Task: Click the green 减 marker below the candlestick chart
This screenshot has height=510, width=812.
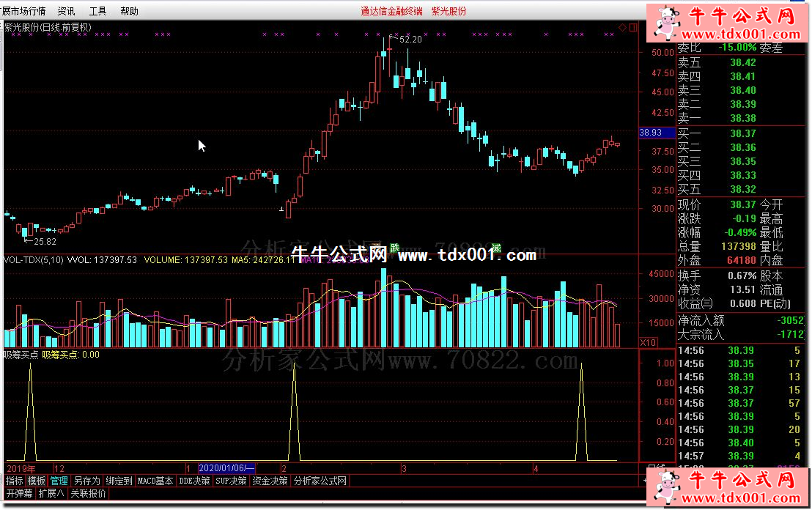Action: 497,248
